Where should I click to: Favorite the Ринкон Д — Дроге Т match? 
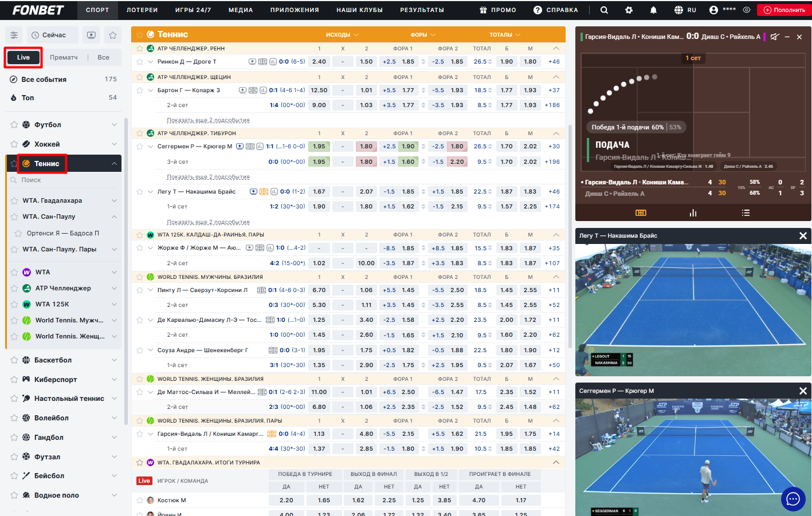(x=140, y=62)
